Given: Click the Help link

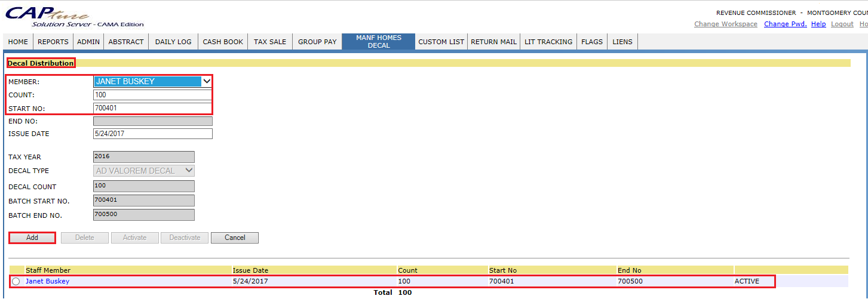Looking at the screenshot, I should pyautogui.click(x=818, y=24).
